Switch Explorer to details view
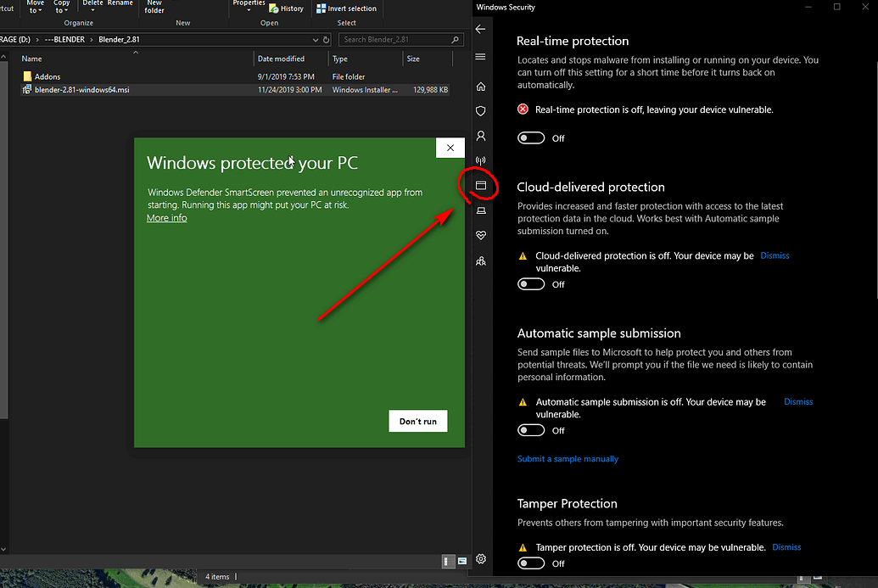The image size is (878, 588). click(448, 561)
